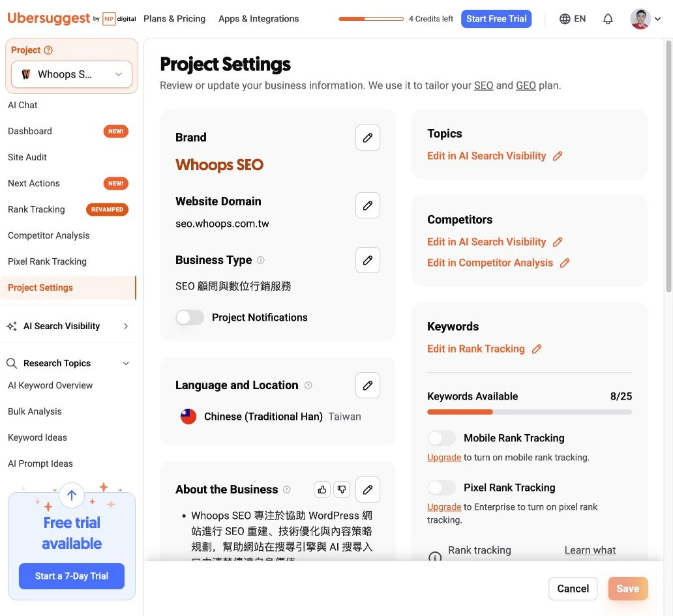Viewport: 673px width, 616px height.
Task: Collapse the Research Topics section
Action: [126, 363]
